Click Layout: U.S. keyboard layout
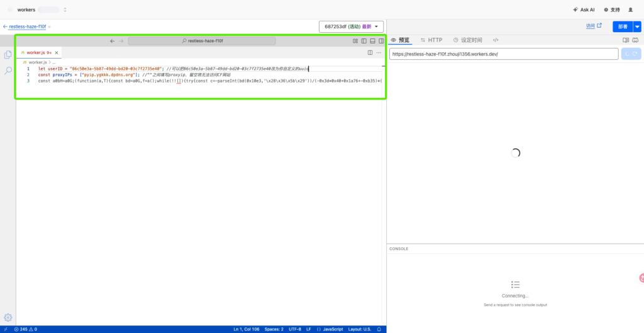 point(359,329)
